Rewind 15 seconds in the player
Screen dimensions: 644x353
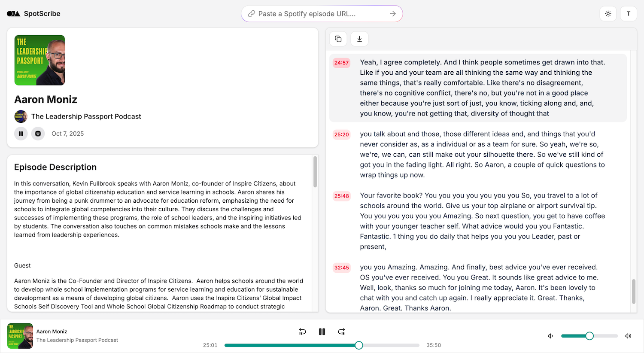(x=302, y=332)
